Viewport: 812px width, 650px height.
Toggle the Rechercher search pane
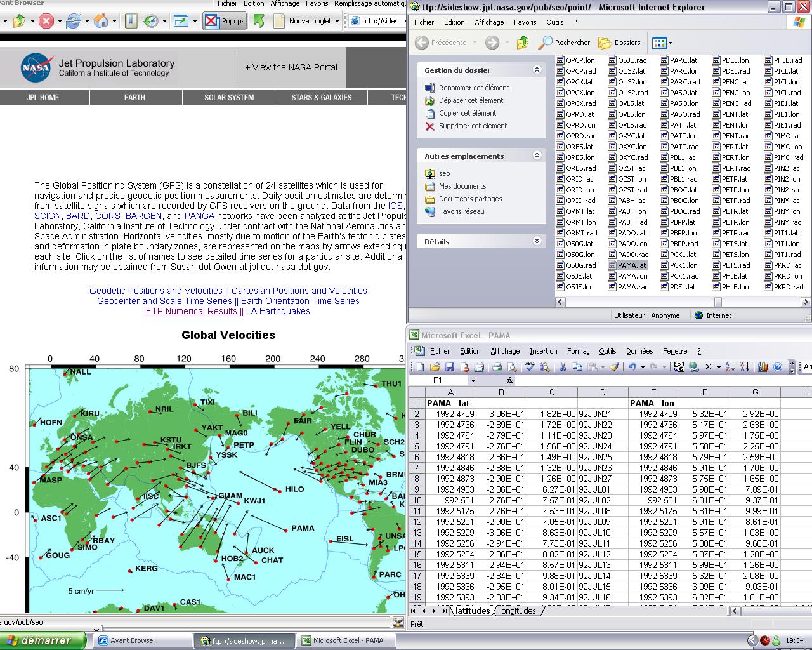pyautogui.click(x=564, y=43)
